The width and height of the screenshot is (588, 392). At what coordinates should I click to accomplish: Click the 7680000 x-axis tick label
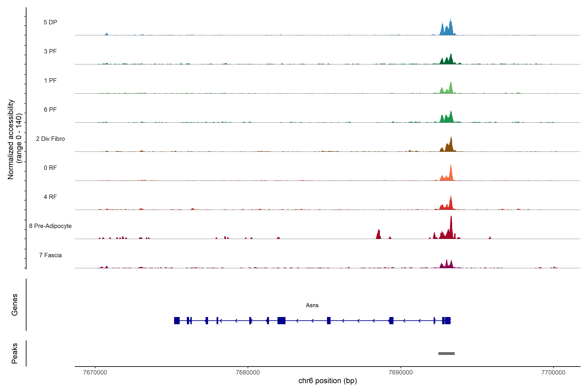coord(248,372)
